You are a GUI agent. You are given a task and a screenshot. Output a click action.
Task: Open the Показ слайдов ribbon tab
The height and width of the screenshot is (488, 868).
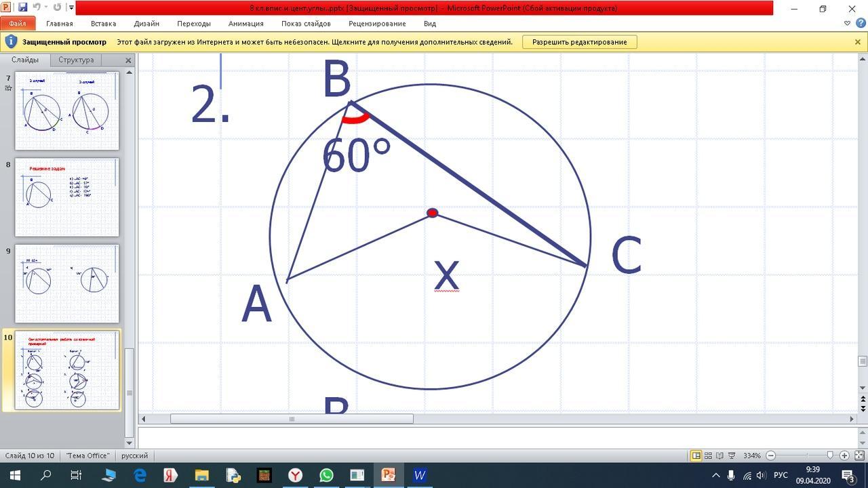[306, 24]
